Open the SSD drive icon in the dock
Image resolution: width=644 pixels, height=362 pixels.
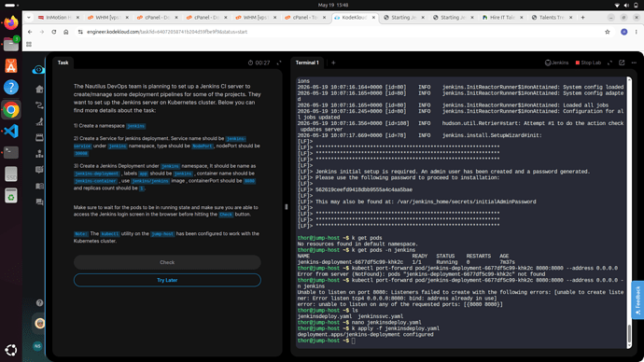(x=11, y=174)
